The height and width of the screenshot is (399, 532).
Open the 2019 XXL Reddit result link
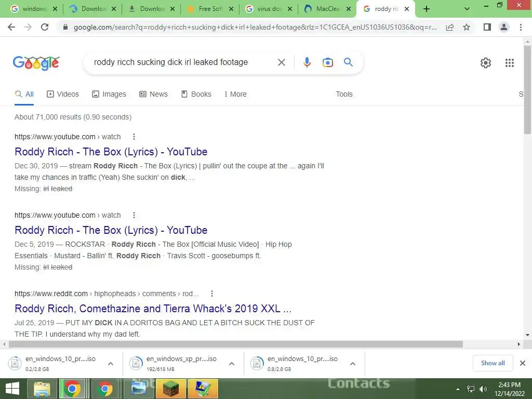(153, 309)
